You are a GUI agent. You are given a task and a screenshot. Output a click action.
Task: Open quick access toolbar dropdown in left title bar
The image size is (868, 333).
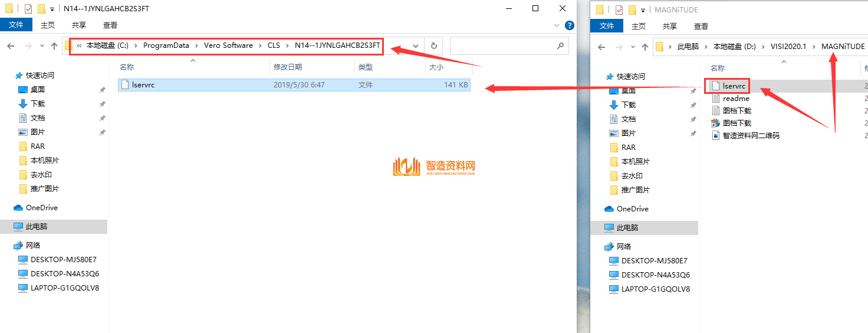click(x=52, y=9)
